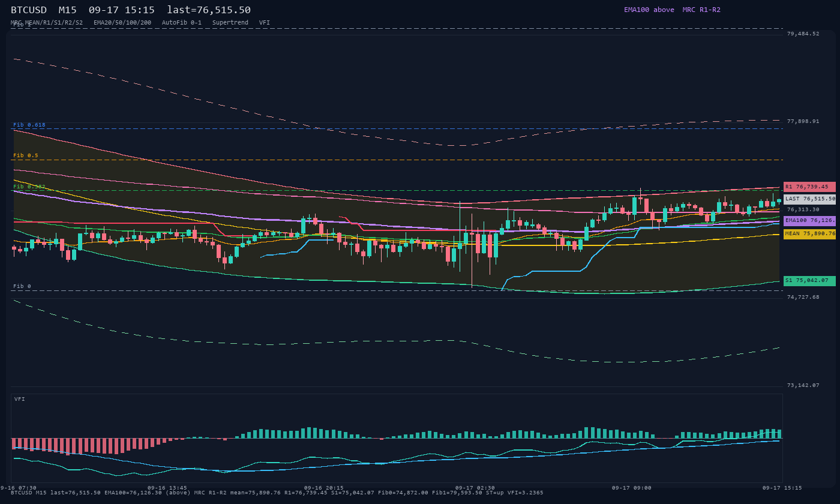Click the BTCUSD symbol in the chart title
The image size is (840, 504).
pyautogui.click(x=29, y=10)
